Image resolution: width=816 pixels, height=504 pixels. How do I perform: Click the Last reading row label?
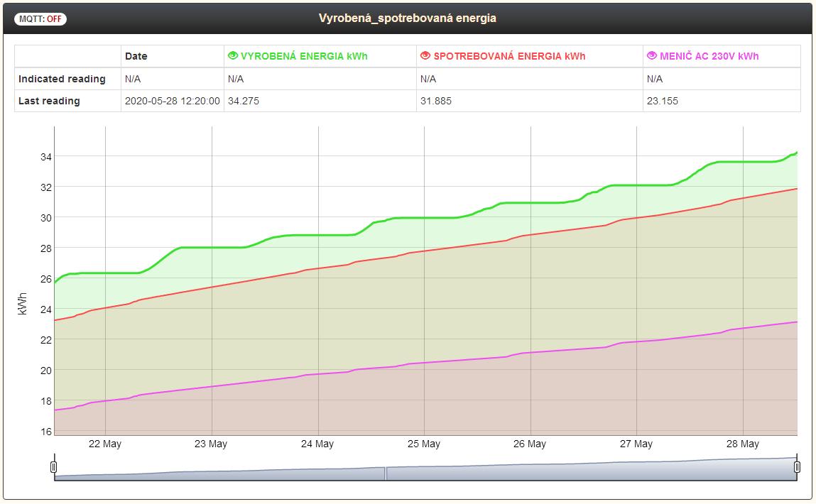pyautogui.click(x=49, y=101)
